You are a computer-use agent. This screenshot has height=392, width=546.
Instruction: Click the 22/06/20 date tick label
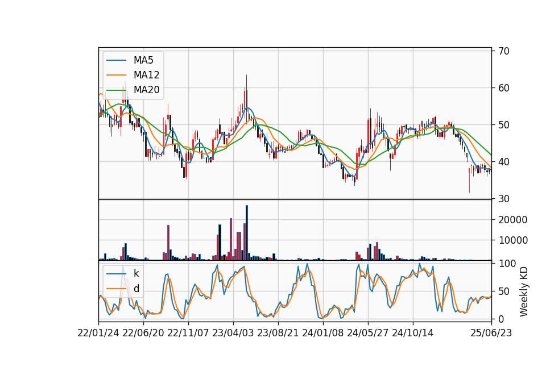143,333
